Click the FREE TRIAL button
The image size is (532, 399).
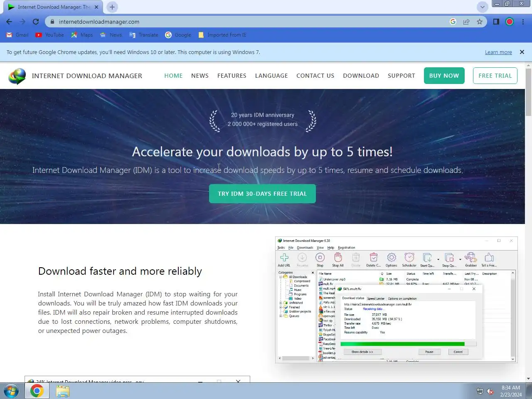[495, 76]
